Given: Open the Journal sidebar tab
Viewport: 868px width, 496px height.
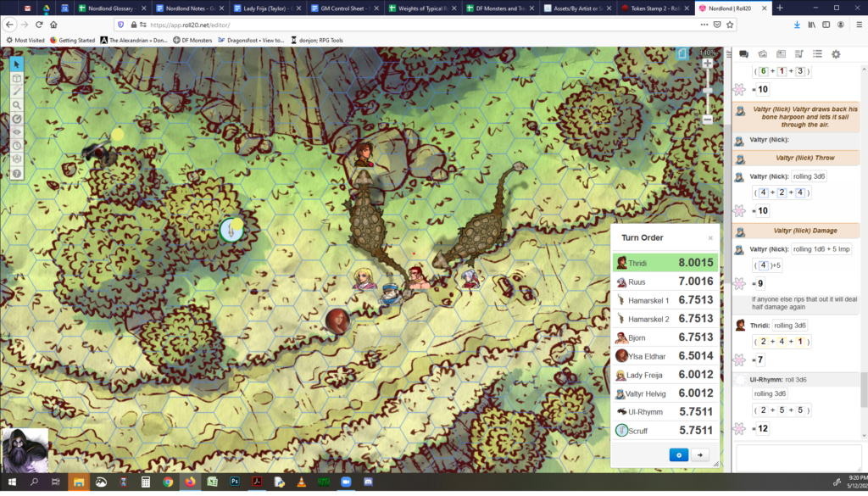Looking at the screenshot, I should [x=781, y=53].
